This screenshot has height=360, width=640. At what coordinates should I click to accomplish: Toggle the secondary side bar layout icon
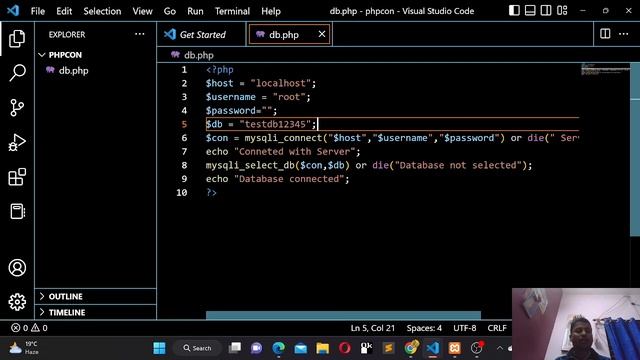click(546, 11)
